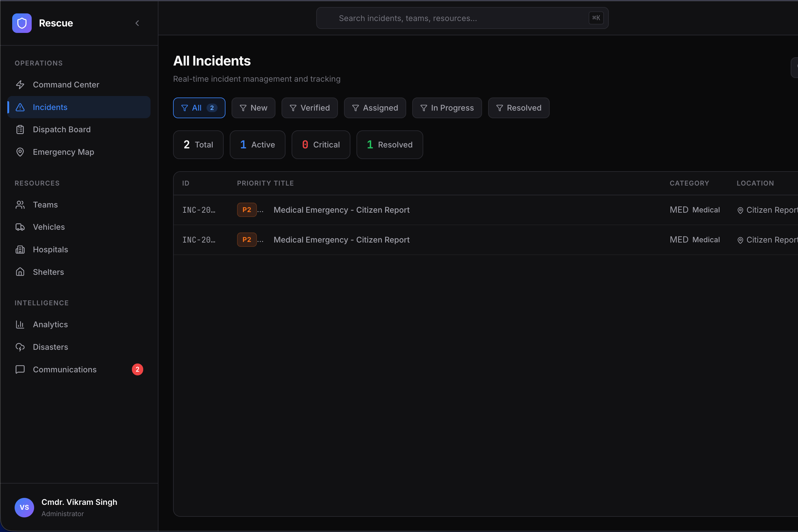Click the Rescue shield logo icon

(22, 23)
